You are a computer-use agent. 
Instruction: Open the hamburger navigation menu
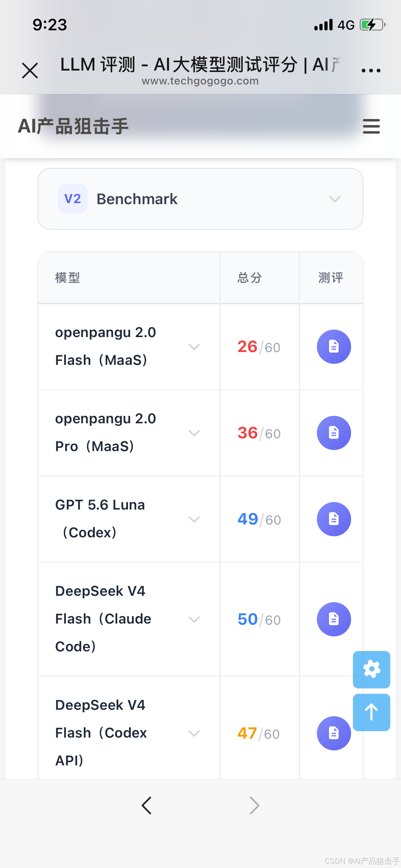(x=371, y=126)
